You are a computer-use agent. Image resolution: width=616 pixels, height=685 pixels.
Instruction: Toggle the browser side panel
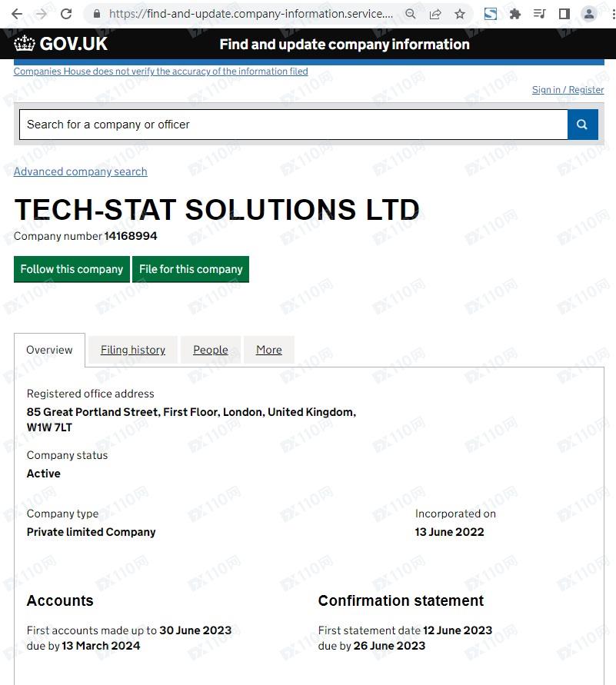(564, 14)
